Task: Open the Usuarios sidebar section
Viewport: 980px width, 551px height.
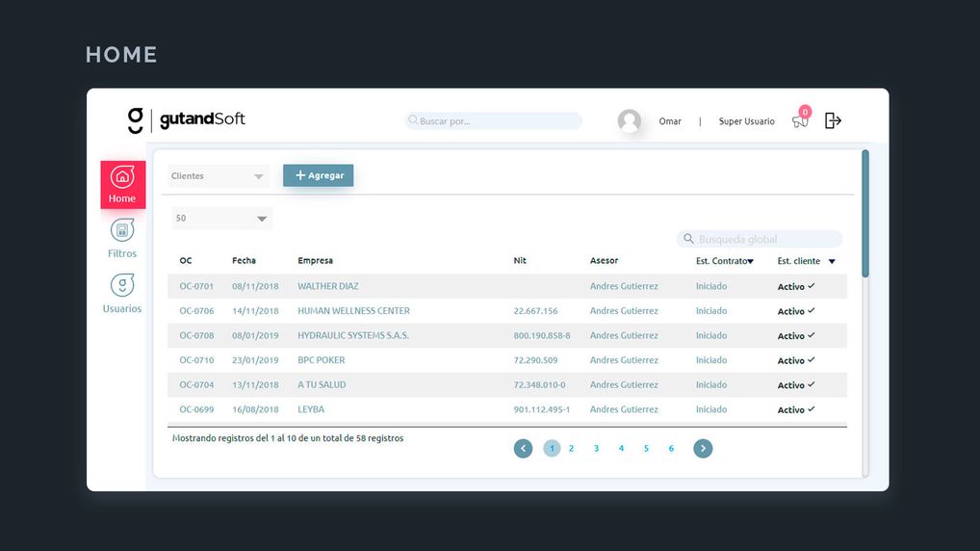Action: point(122,294)
